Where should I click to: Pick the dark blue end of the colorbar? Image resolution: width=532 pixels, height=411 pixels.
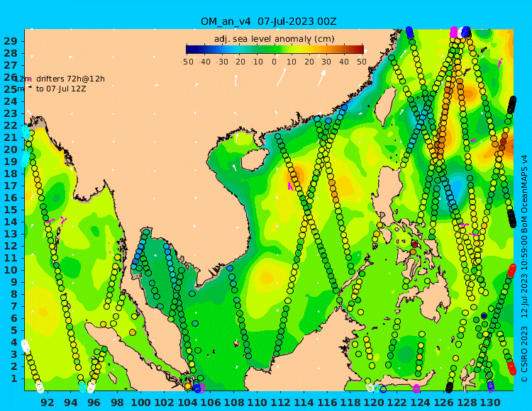point(189,50)
